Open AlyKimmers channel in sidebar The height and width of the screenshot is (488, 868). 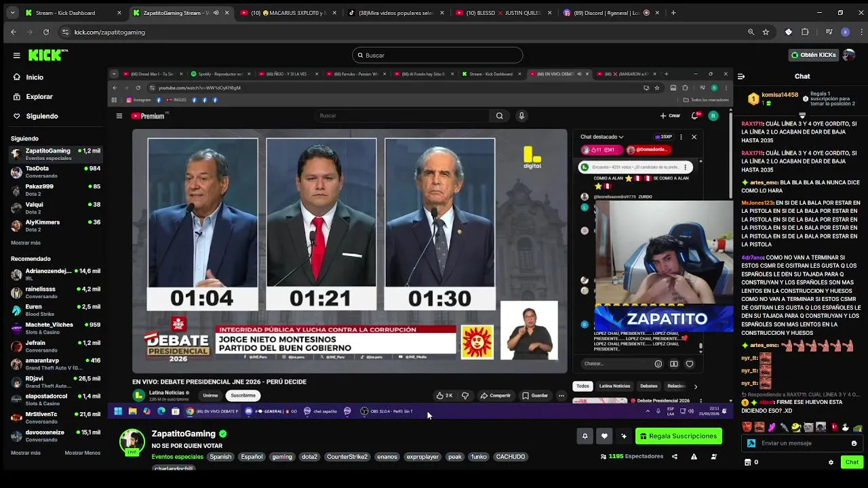coord(56,225)
